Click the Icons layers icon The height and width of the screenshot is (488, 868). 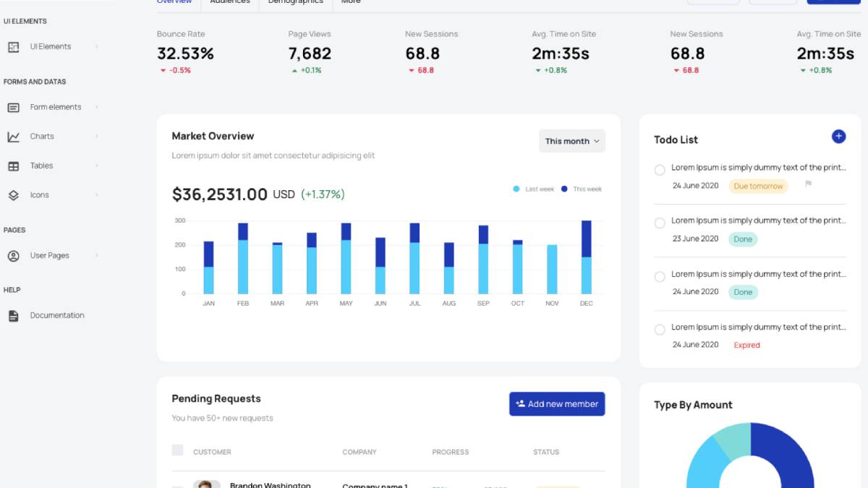(13, 195)
